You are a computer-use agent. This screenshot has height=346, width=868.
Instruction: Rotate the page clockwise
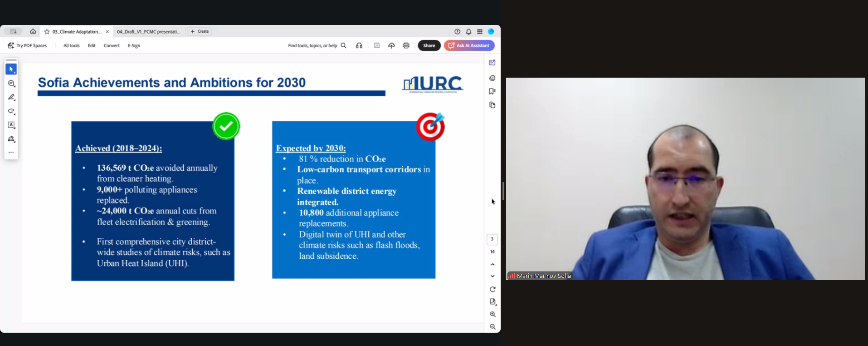[x=493, y=289]
